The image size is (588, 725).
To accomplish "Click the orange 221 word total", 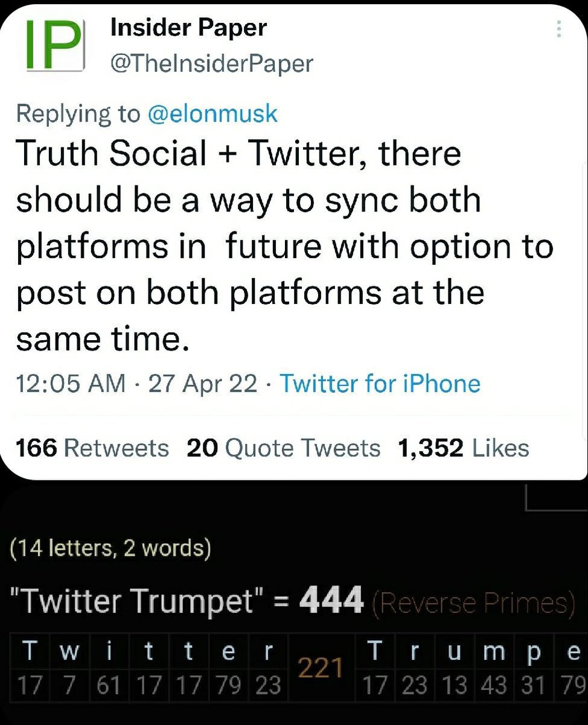I will (x=322, y=669).
